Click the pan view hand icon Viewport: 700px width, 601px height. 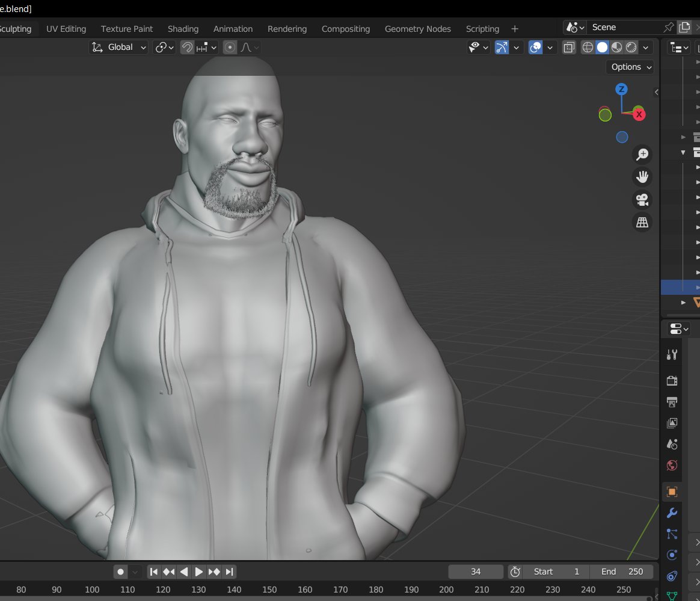pyautogui.click(x=642, y=177)
